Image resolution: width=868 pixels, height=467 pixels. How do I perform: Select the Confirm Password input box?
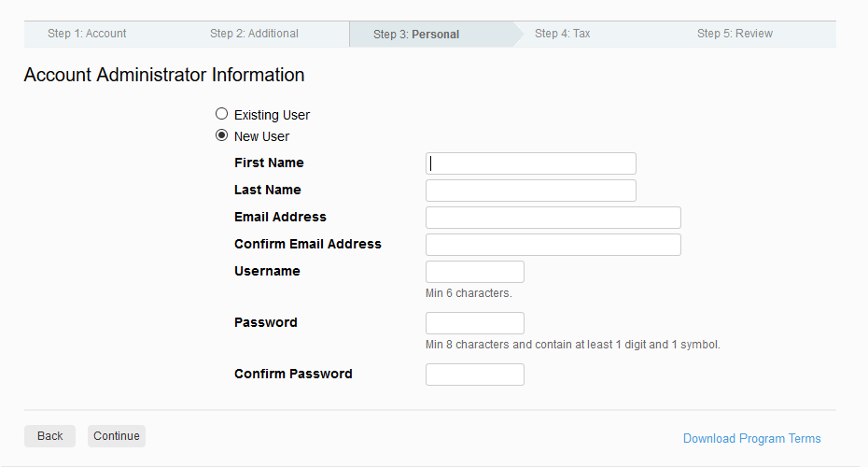click(475, 375)
